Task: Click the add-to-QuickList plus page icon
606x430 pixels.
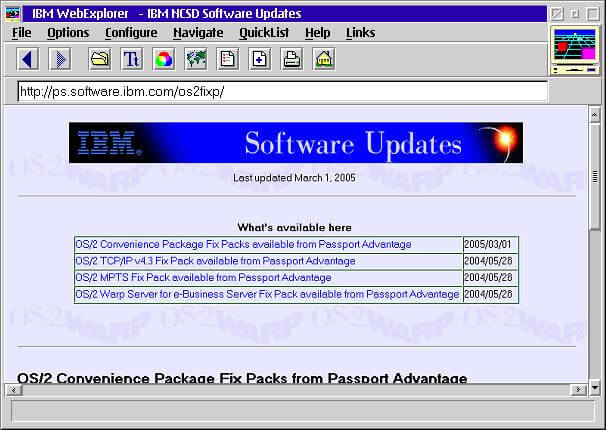Action: (x=260, y=59)
